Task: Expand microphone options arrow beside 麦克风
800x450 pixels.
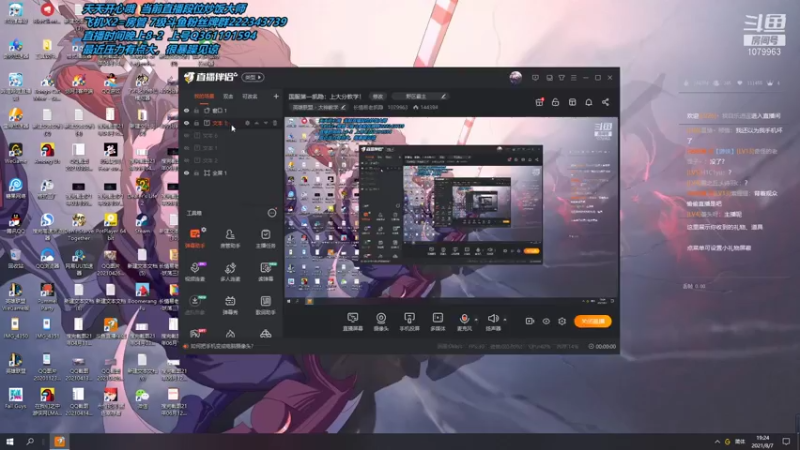Action: [476, 320]
